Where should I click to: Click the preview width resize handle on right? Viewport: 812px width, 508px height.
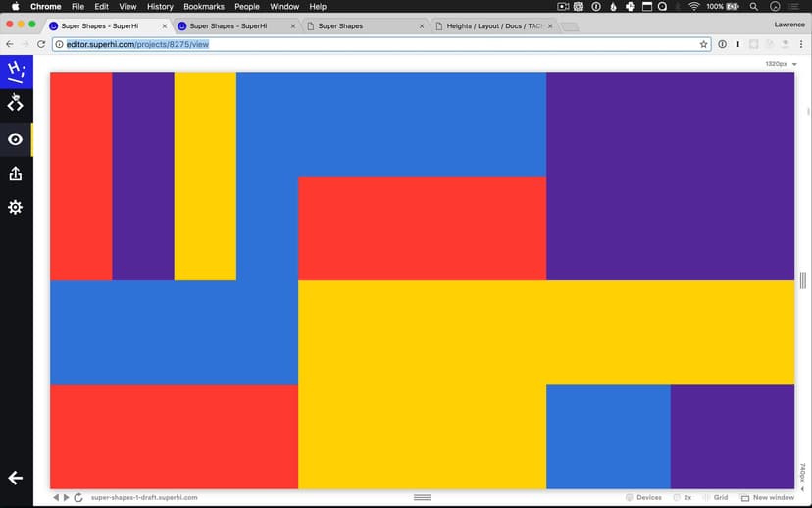tap(803, 281)
